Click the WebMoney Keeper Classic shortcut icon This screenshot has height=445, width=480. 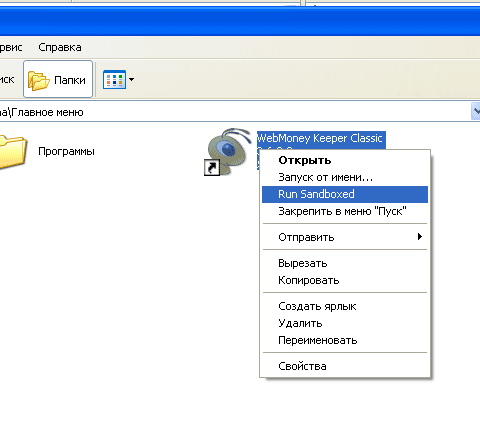pyautogui.click(x=228, y=152)
